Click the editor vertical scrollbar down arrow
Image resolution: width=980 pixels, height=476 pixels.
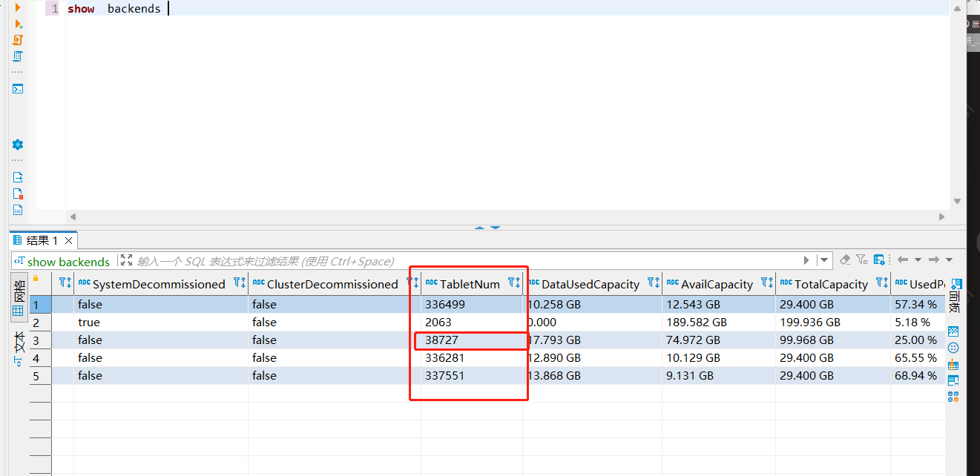[957, 201]
